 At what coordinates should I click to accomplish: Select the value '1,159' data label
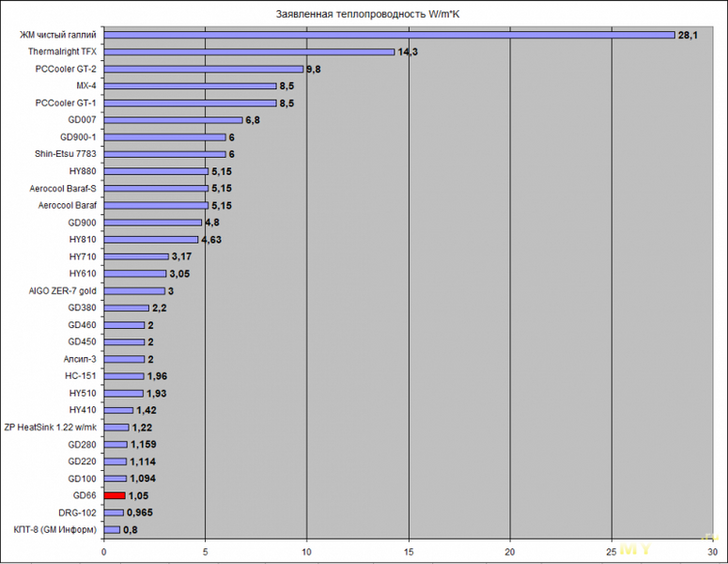click(x=143, y=445)
